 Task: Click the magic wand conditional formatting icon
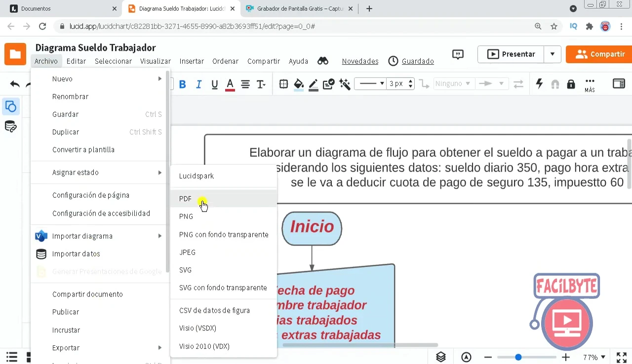point(345,84)
